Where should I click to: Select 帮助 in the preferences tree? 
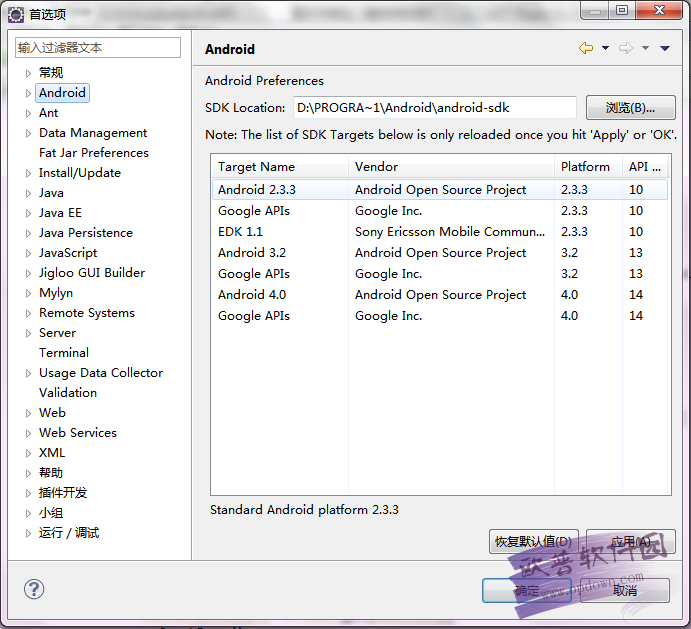point(51,473)
